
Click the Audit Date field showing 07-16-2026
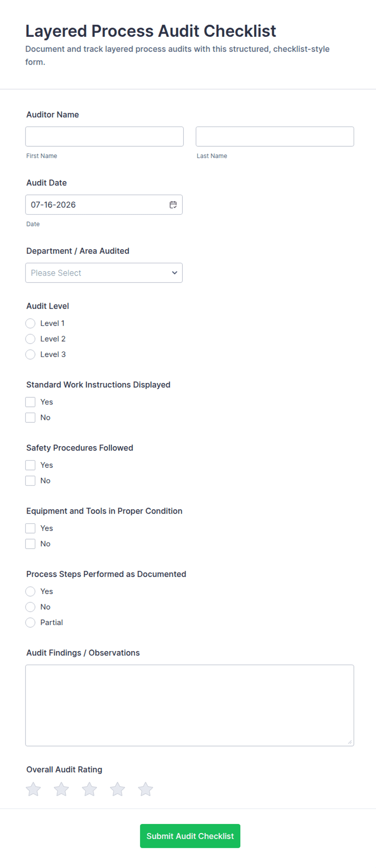[x=104, y=205]
